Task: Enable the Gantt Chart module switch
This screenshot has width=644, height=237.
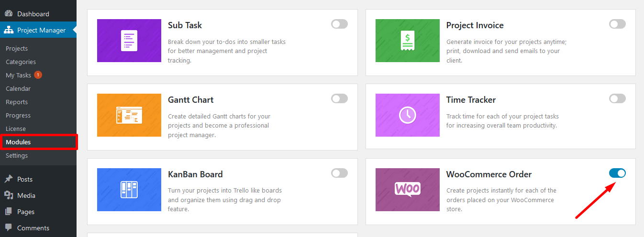Action: pos(339,98)
